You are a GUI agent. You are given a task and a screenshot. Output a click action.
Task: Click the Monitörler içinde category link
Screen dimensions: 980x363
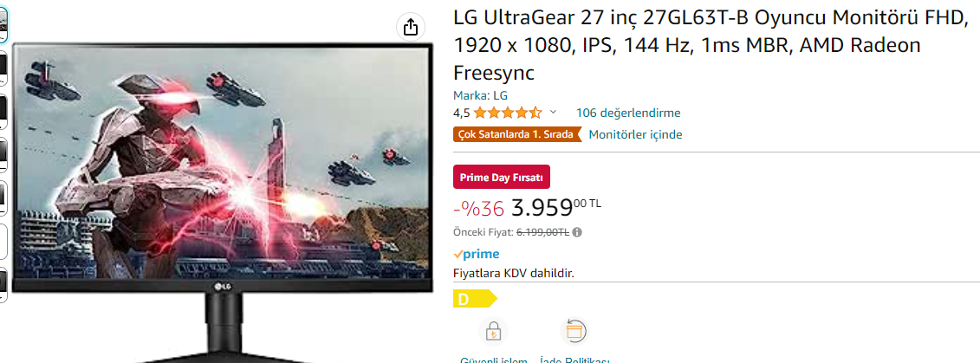[635, 134]
